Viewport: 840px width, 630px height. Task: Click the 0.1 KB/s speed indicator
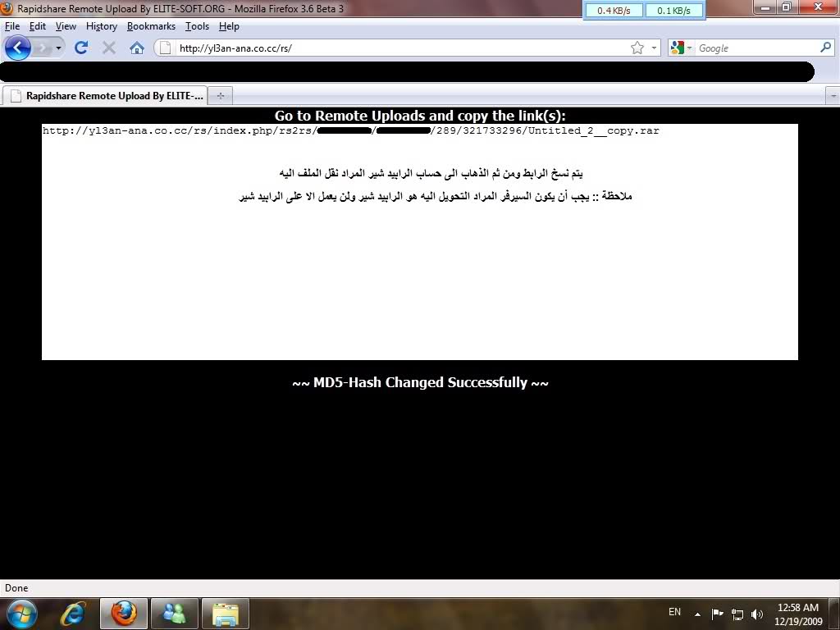pos(673,11)
